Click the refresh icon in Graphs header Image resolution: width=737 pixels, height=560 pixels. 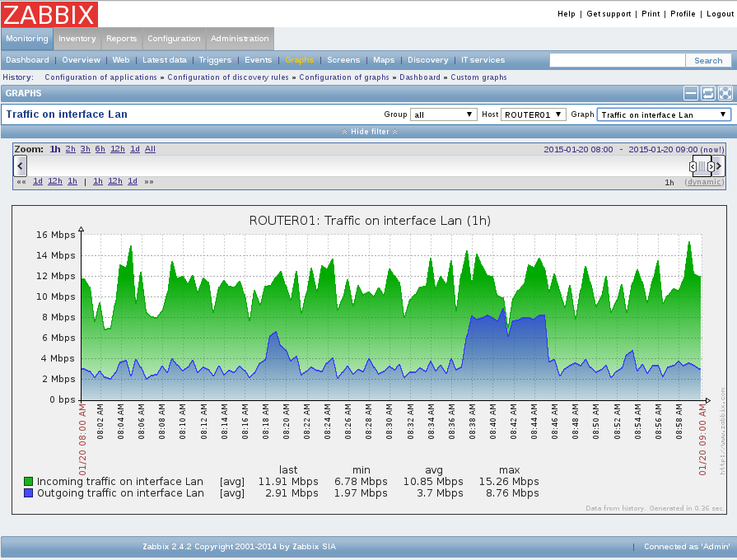coord(708,93)
